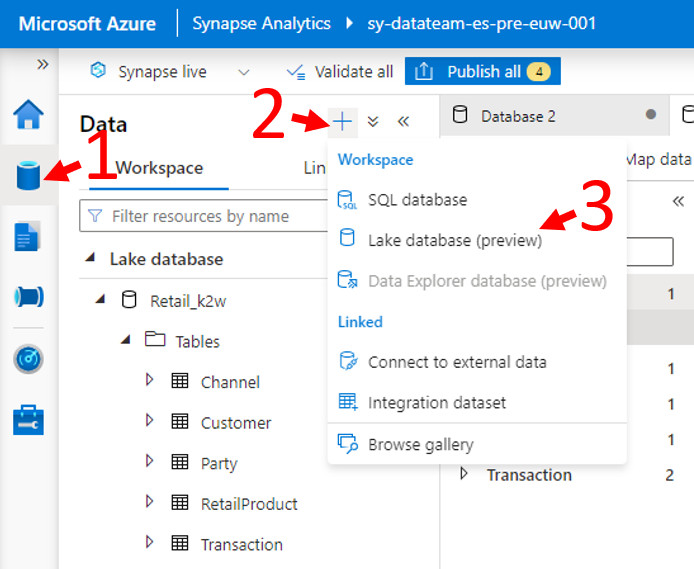Click the Synapse Analytics breadcrumb link
Image resolution: width=694 pixels, height=569 pixels.
click(261, 23)
